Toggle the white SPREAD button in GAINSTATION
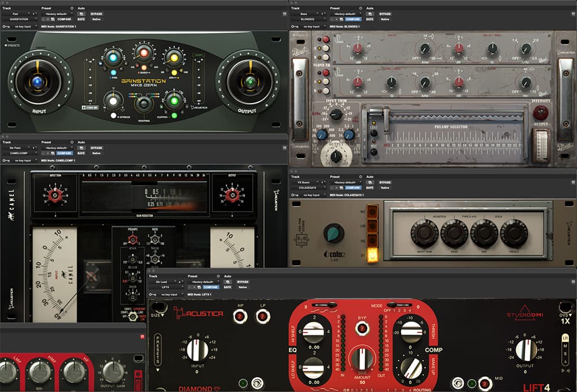This screenshot has height=392, width=577. (x=113, y=116)
